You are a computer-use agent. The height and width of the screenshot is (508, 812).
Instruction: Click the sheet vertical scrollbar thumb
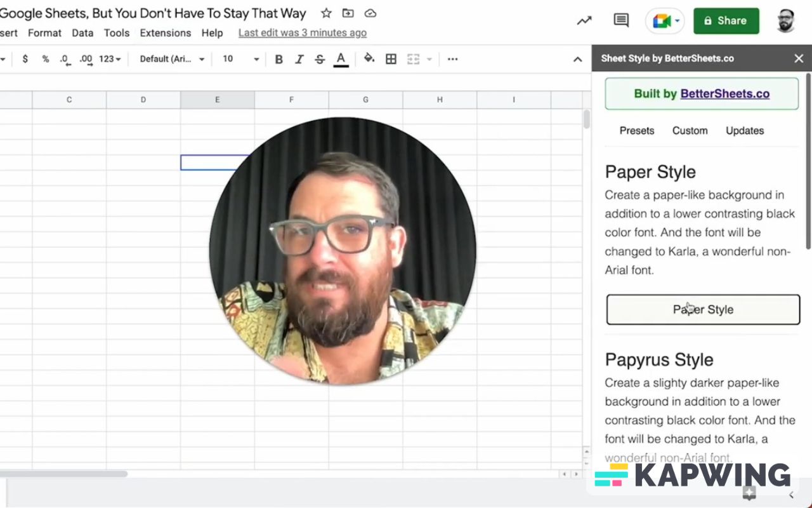point(587,119)
